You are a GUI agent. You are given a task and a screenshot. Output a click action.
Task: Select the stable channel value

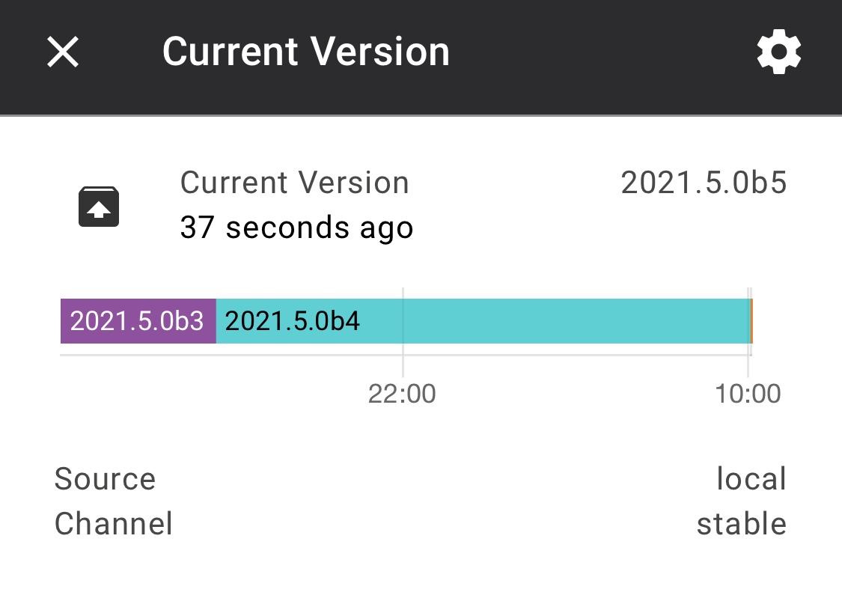point(742,524)
